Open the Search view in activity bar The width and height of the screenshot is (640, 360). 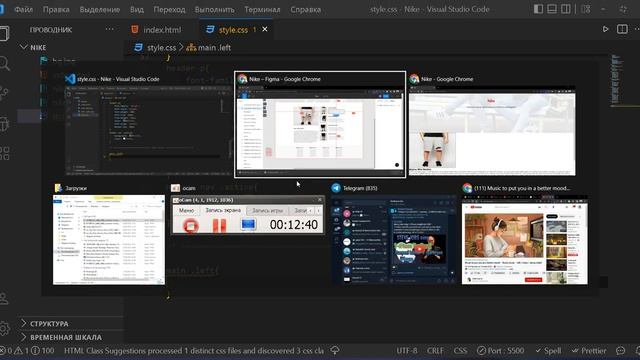coord(4,63)
